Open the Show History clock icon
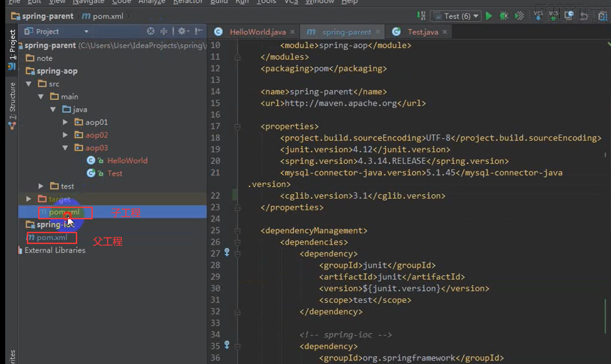Image resolution: width=611 pixels, height=364 pixels. click(x=569, y=16)
